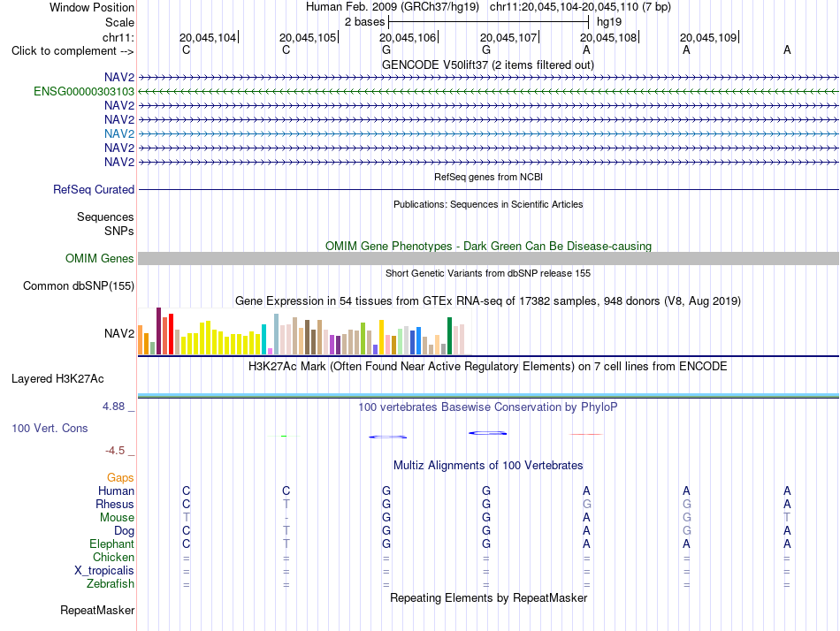Open the 100 Vert. Cons label

50,429
